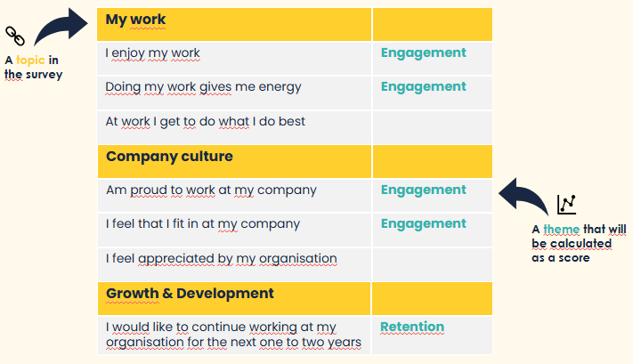The width and height of the screenshot is (633, 364).
Task: Click 'Doing my work gives me energy'
Action: [203, 87]
